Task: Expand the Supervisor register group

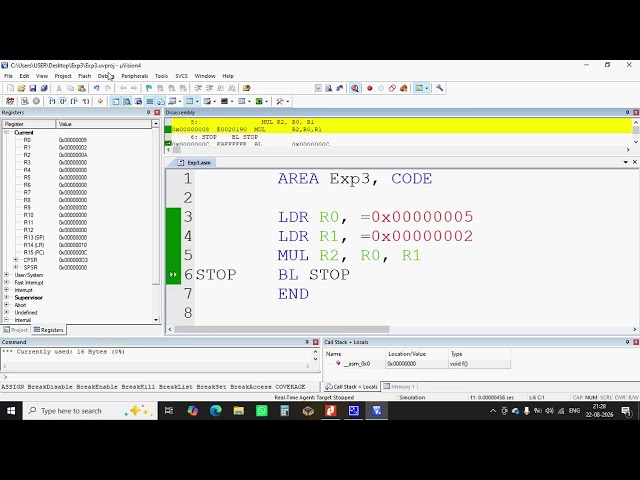Action: (7, 297)
